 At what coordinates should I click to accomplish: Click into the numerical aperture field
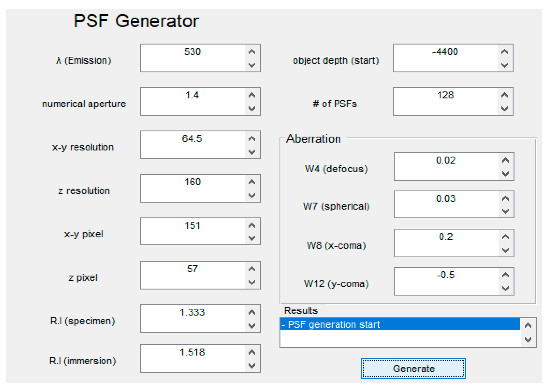[x=193, y=101]
